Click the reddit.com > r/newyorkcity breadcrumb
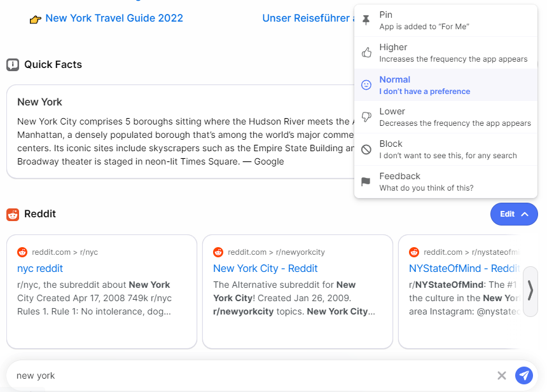This screenshot has width=547, height=392. click(276, 252)
